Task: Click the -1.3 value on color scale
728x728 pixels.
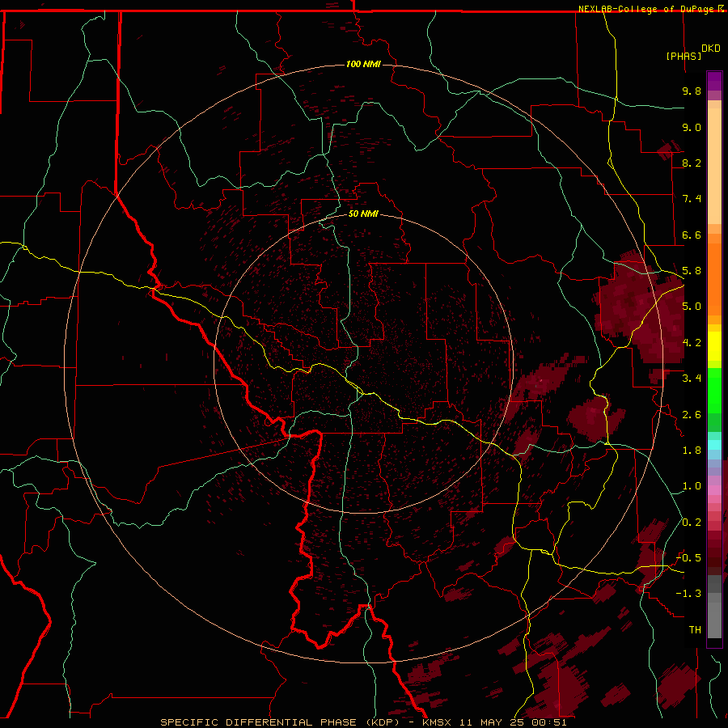Action: tap(688, 594)
